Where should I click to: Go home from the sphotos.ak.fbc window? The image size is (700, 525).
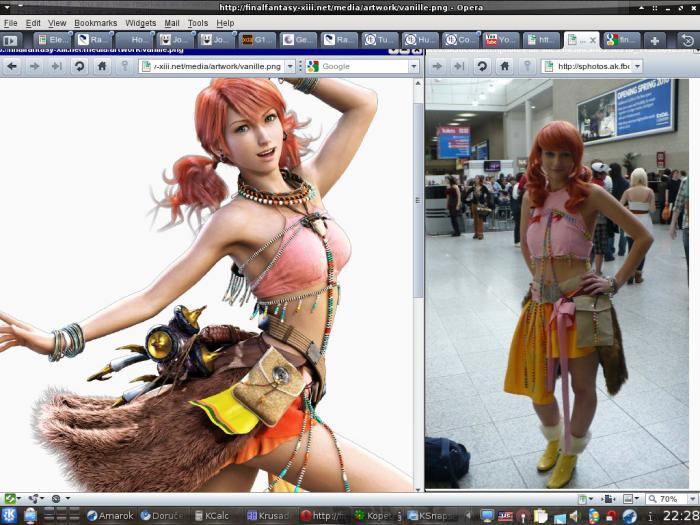(504, 67)
